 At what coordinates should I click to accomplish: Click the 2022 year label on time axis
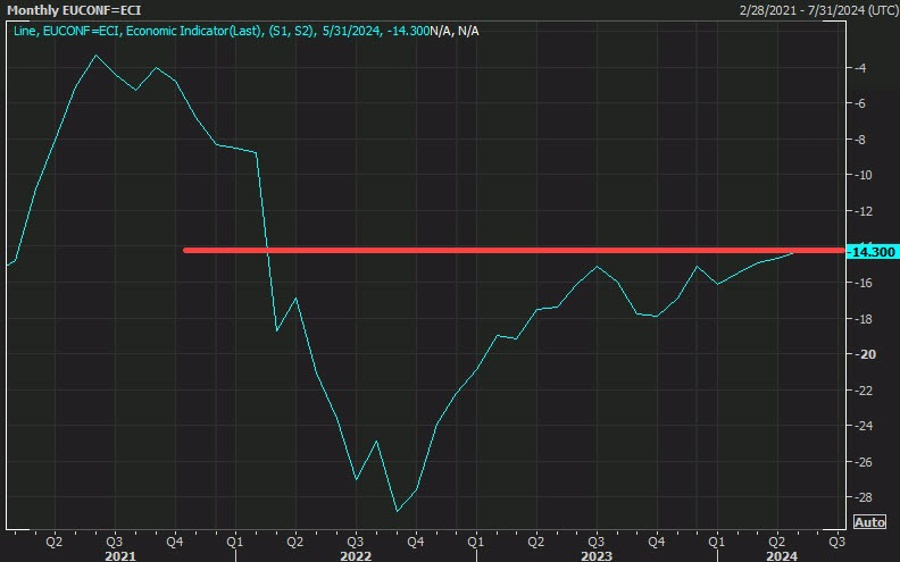[355, 556]
